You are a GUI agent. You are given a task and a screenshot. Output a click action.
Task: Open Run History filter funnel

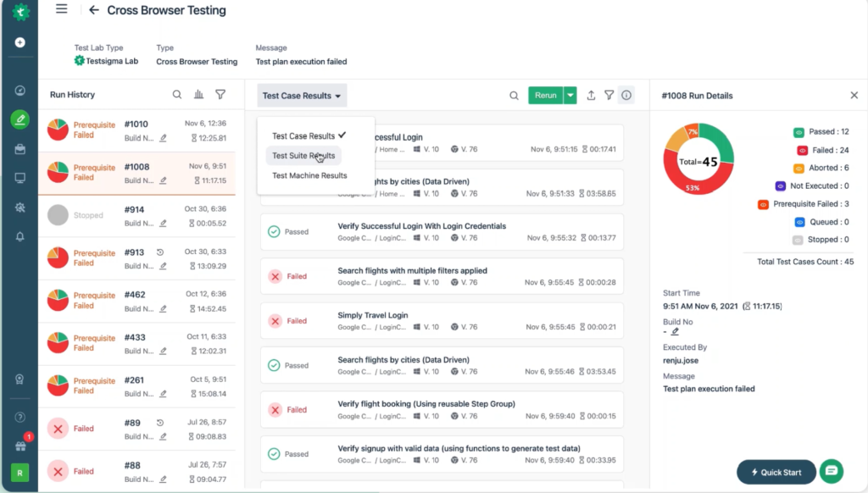[220, 95]
